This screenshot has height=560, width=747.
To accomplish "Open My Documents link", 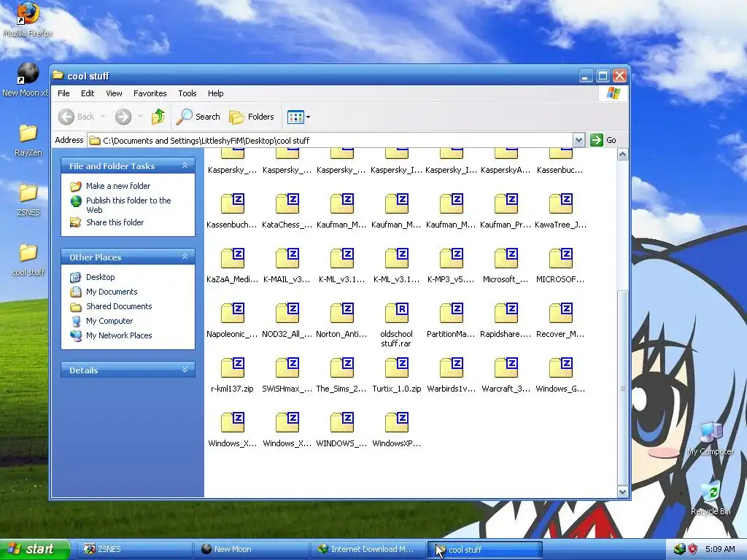I will pyautogui.click(x=104, y=292).
